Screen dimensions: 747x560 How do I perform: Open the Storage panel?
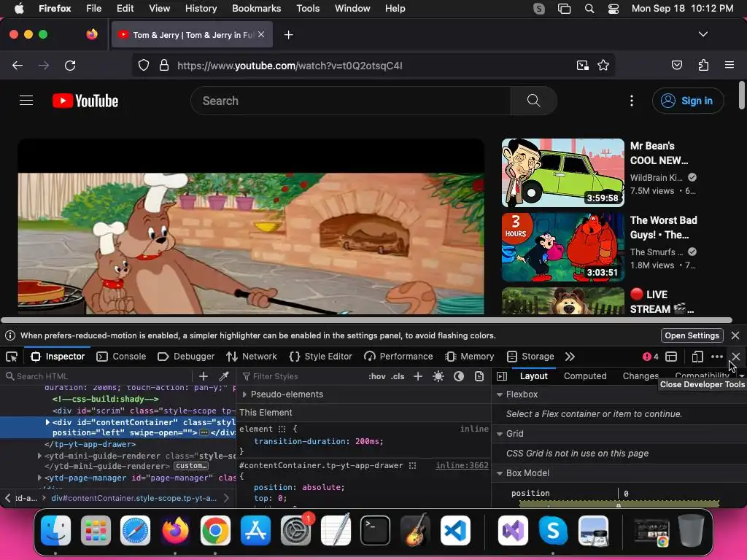pos(530,357)
